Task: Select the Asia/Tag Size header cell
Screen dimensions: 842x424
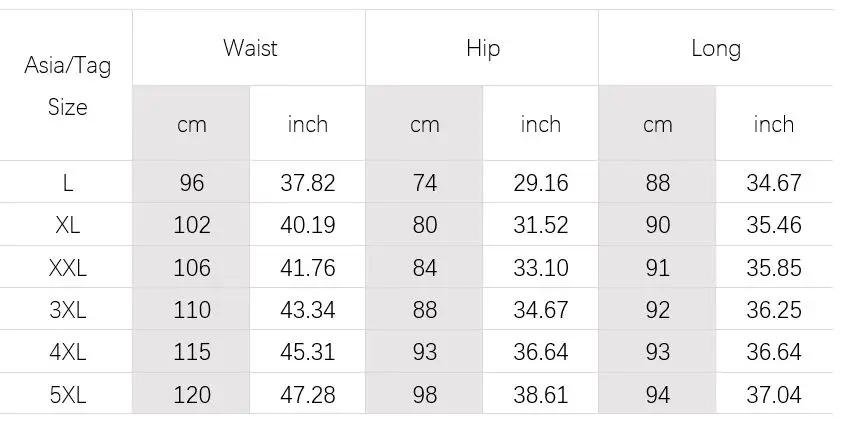Action: [68, 86]
